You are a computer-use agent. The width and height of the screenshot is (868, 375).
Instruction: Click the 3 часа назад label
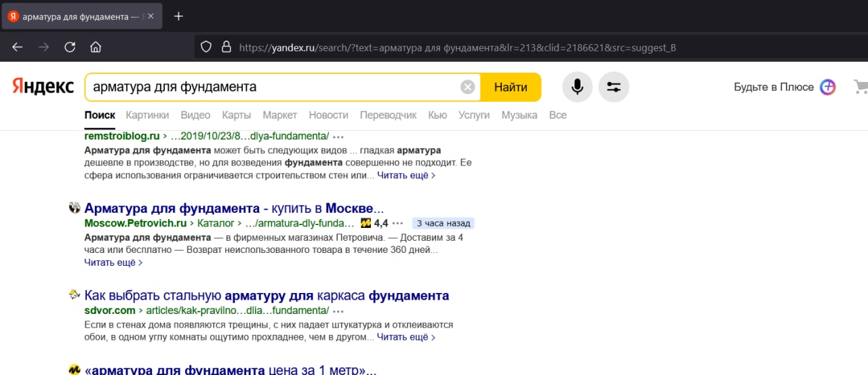click(x=443, y=223)
